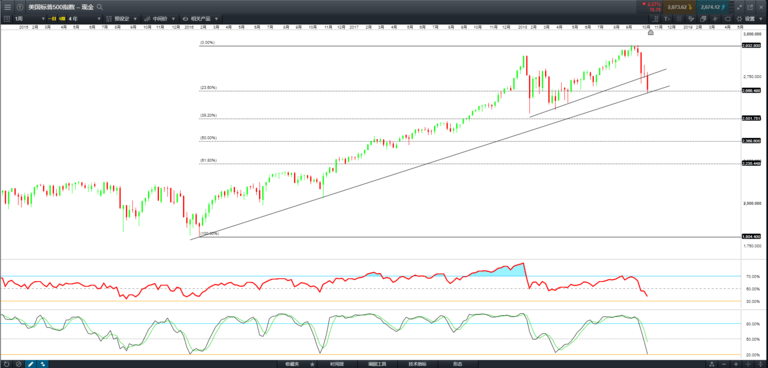Click the drawing edit brush icon

coord(691,19)
